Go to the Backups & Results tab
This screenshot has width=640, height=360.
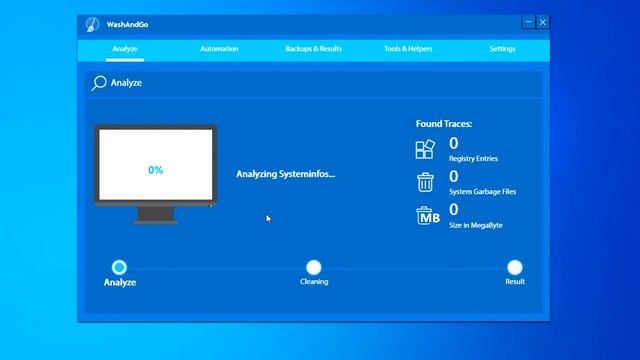[x=313, y=49]
